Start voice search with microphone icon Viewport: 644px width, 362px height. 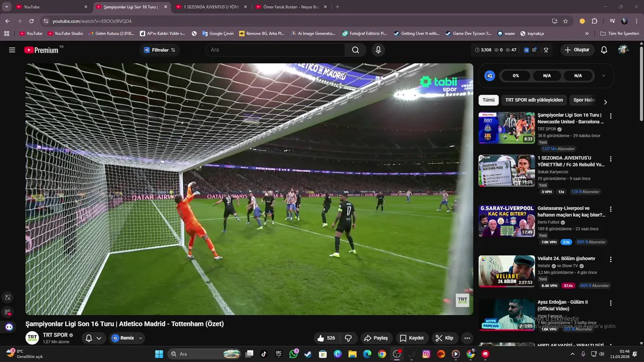378,50
